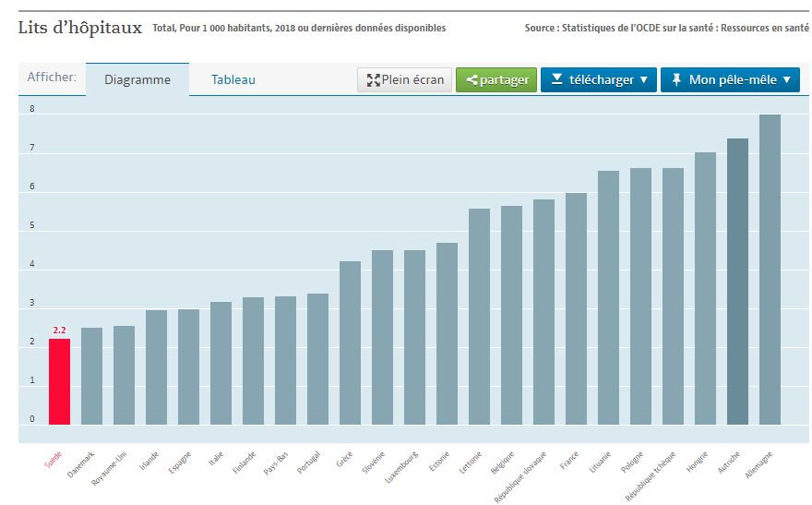Viewport: 812px width, 505px height.
Task: Click the Belgique axis label
Action: 502,463
